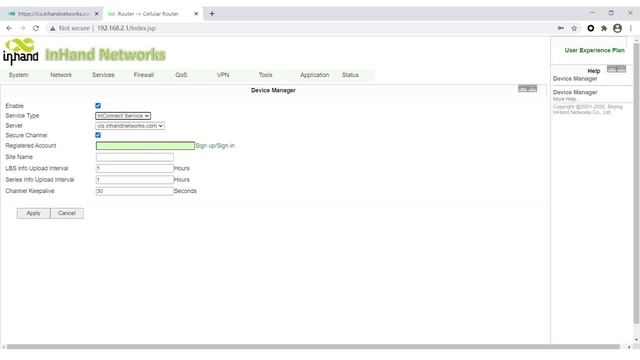This screenshot has width=640, height=360.
Task: Click the Device Manager page heading
Action: (x=273, y=90)
